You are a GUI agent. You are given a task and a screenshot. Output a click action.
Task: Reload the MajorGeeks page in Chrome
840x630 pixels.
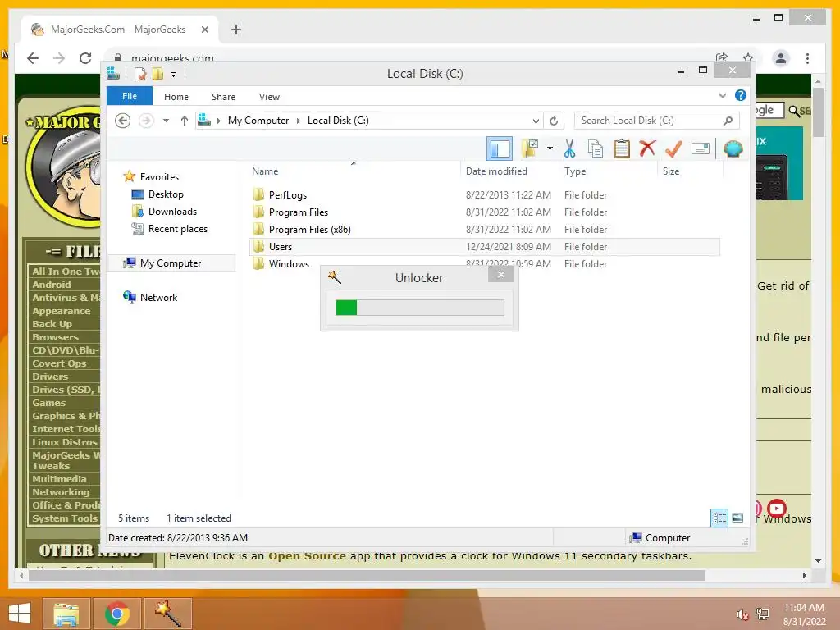coord(85,58)
